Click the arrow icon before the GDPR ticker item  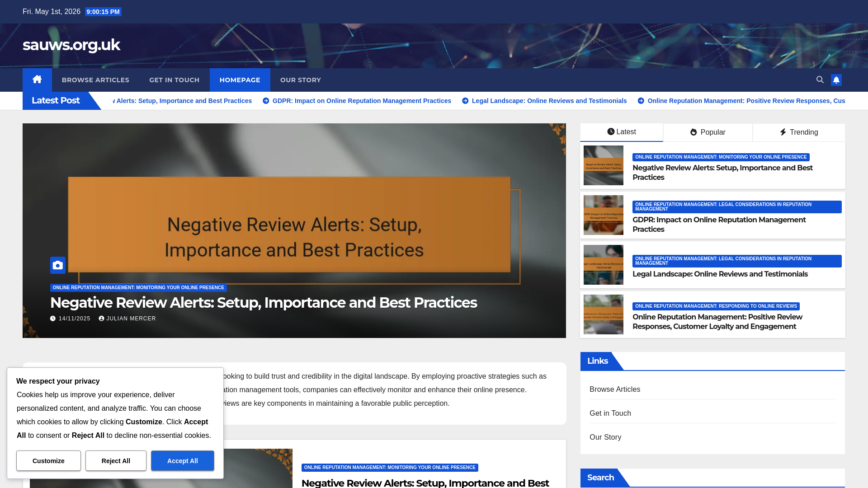tap(266, 101)
